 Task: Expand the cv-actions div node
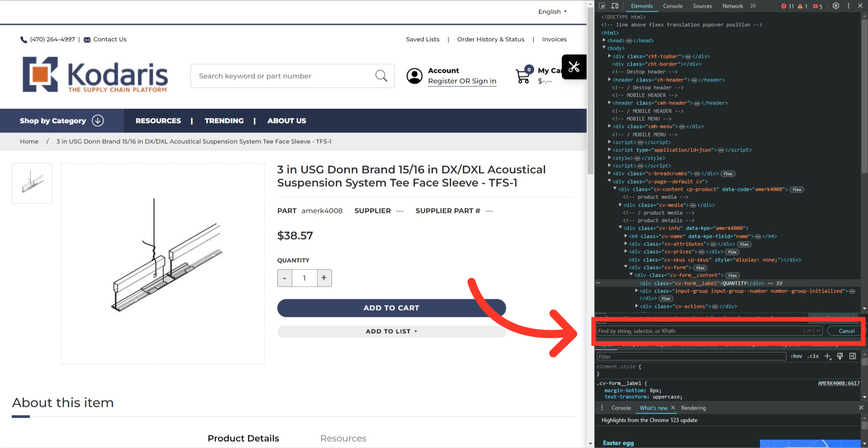tap(636, 306)
